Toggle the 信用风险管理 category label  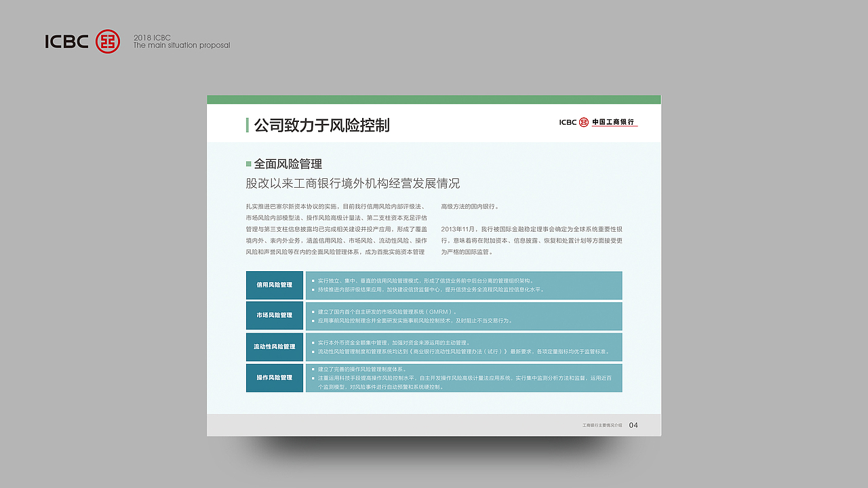[x=274, y=285]
